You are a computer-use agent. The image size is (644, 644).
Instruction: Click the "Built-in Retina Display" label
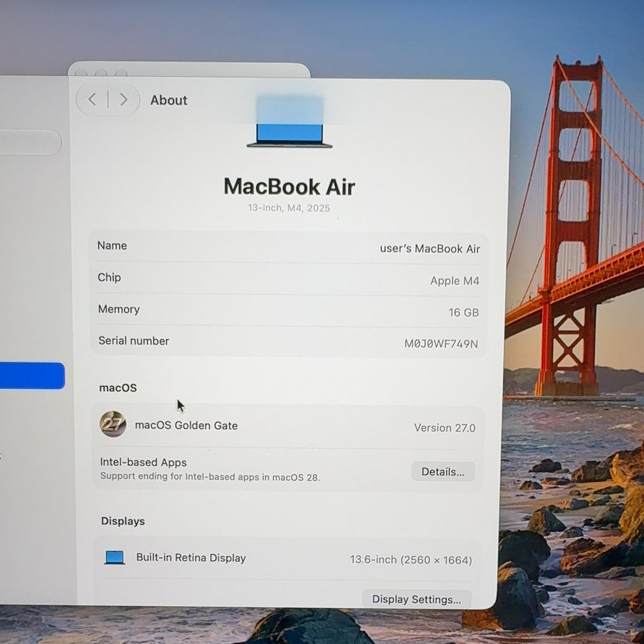tap(191, 558)
